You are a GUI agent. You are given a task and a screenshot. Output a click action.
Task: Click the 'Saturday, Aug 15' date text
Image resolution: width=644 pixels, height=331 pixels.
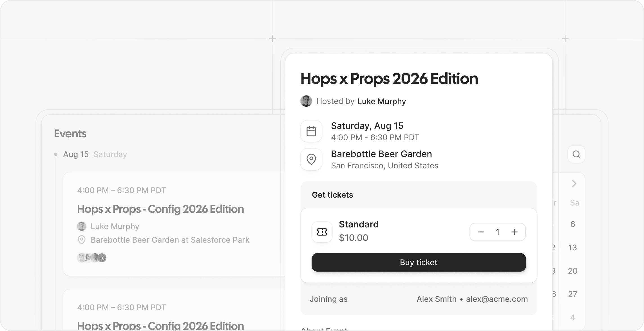[367, 126]
